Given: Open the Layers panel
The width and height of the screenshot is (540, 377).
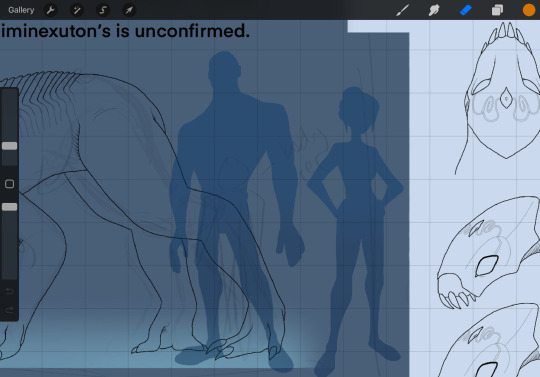Looking at the screenshot, I should [x=497, y=10].
